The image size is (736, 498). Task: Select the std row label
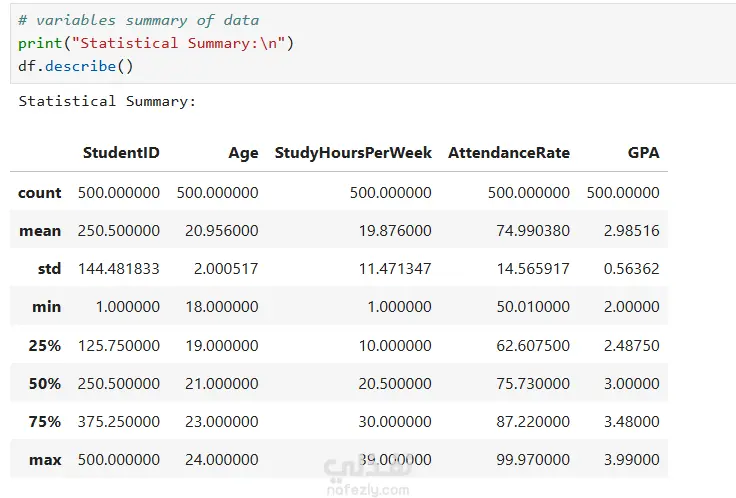coord(49,268)
